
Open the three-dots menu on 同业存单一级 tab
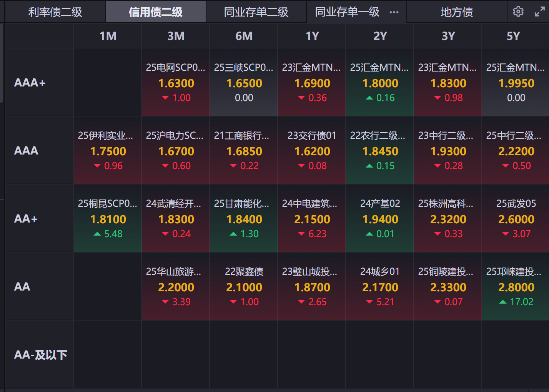point(394,12)
